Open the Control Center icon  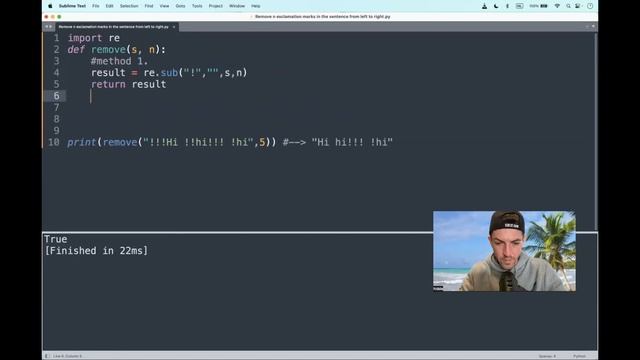[578, 6]
